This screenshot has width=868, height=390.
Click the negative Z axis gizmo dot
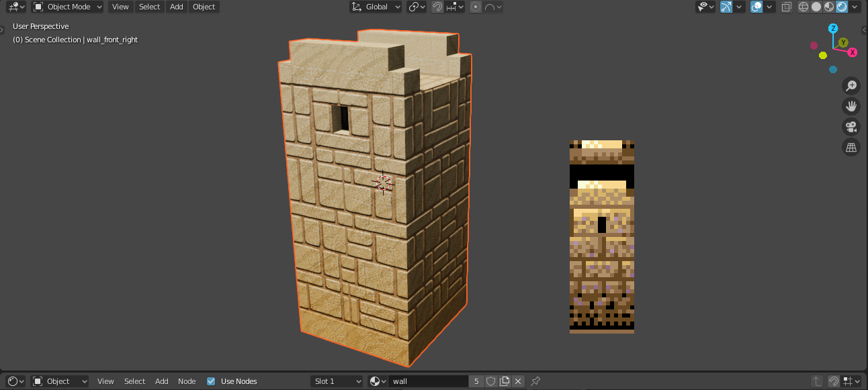[833, 69]
